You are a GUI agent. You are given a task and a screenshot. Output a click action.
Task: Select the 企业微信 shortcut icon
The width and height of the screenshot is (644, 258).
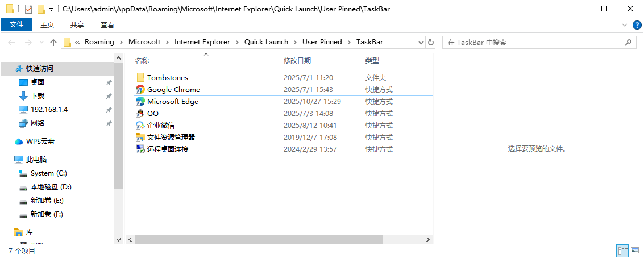(140, 126)
